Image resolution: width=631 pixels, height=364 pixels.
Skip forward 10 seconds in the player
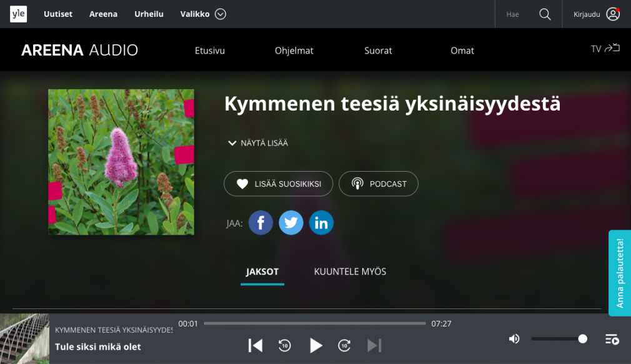(x=344, y=345)
